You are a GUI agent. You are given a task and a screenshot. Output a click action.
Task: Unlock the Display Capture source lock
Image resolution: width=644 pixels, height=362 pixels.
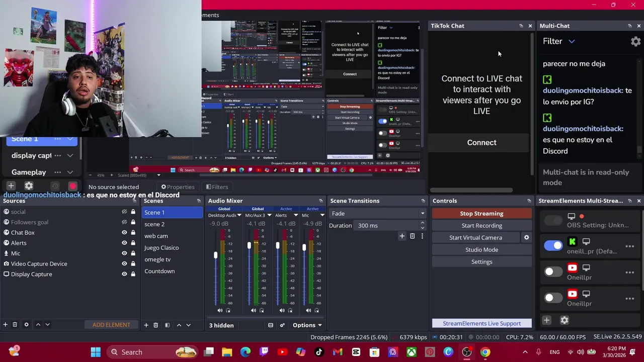[x=133, y=274]
